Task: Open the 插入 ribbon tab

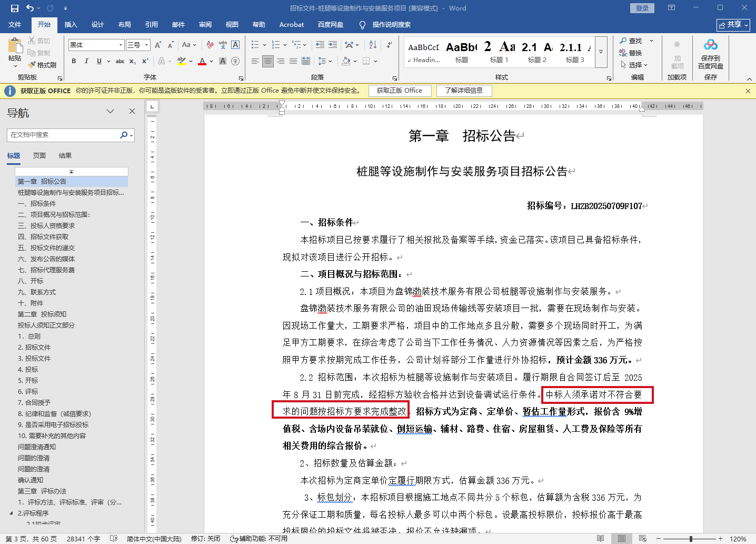Action: click(x=71, y=24)
